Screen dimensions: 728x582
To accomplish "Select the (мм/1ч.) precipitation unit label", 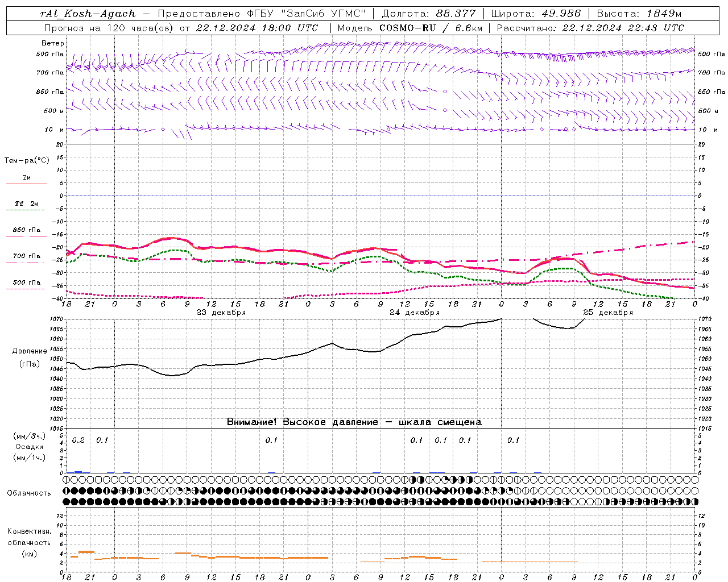I will [30, 458].
